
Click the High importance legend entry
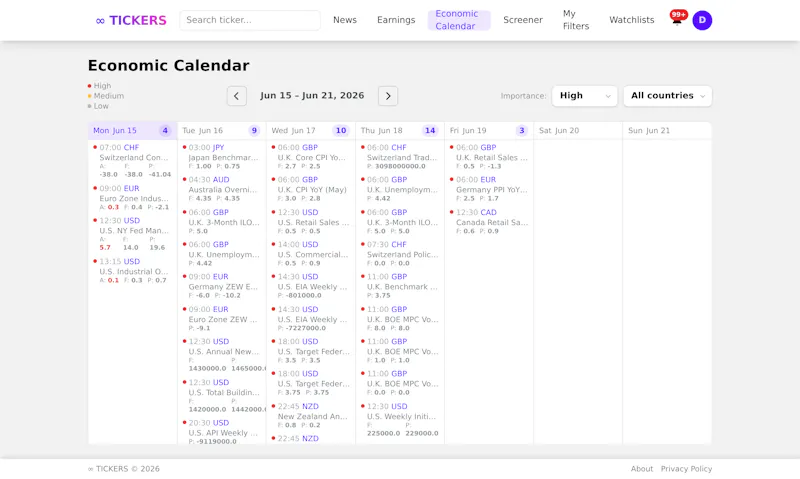(99, 86)
